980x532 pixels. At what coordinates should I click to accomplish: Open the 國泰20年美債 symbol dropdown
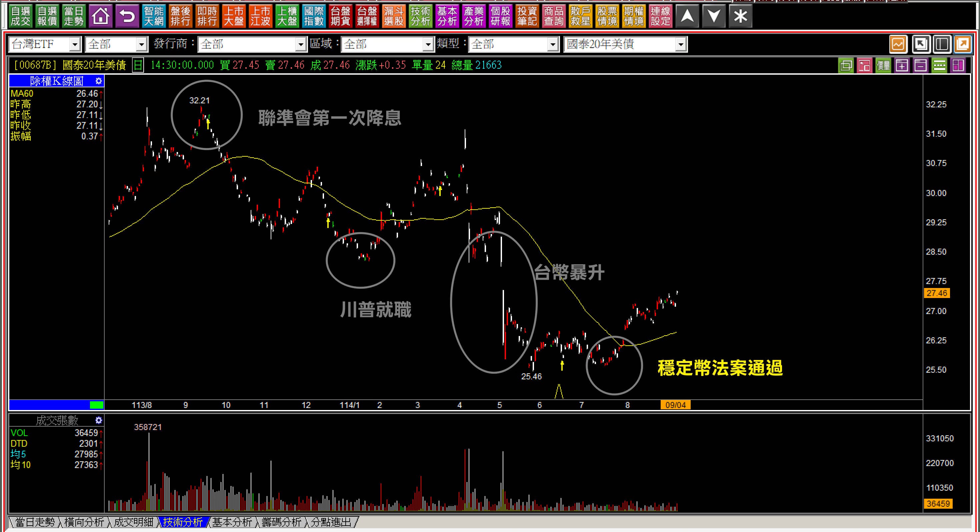pyautogui.click(x=681, y=45)
